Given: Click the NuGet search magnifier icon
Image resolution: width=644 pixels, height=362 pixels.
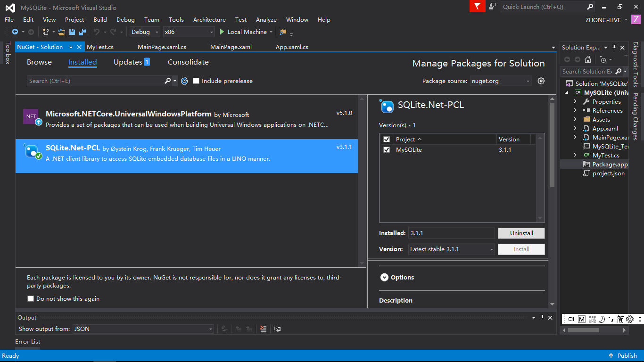Looking at the screenshot, I should coord(167,81).
